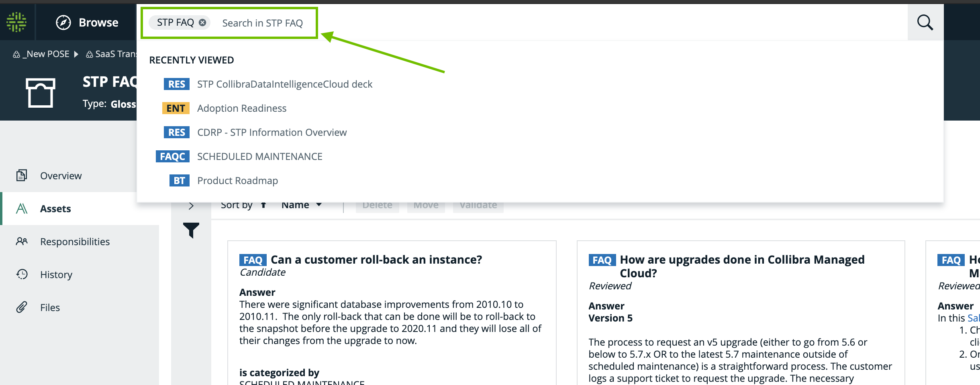
Task: Open SCHEDULED MAINTENANCE recently viewed item
Action: click(x=259, y=157)
